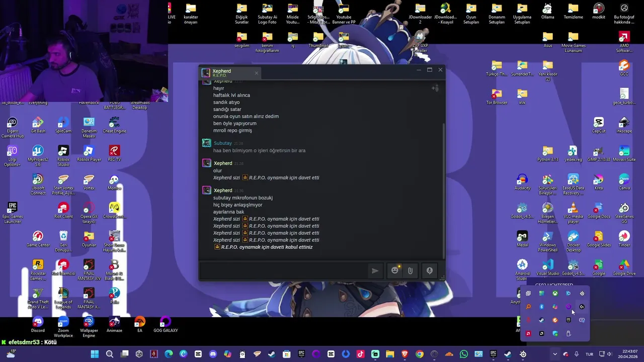This screenshot has width=644, height=362.
Task: Open the Krita desktop shortcut
Action: tap(599, 182)
